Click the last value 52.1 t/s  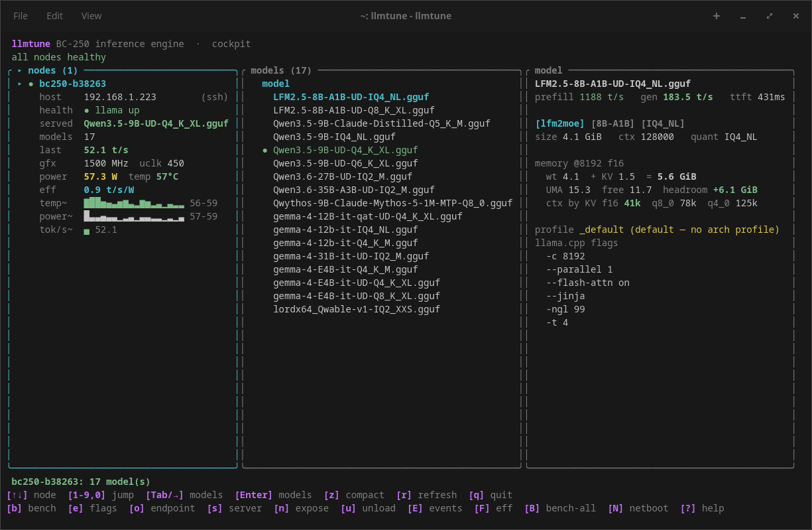coord(106,150)
